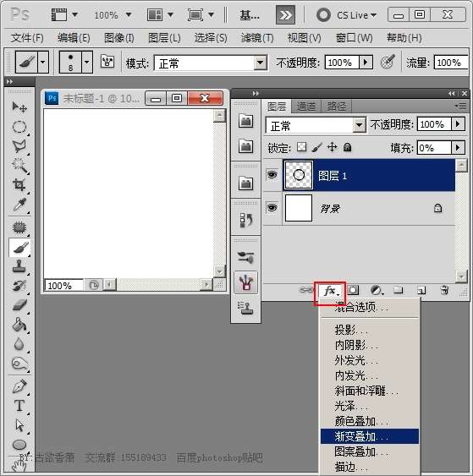Image resolution: width=473 pixels, height=476 pixels.
Task: Select the Move tool
Action: [x=19, y=107]
